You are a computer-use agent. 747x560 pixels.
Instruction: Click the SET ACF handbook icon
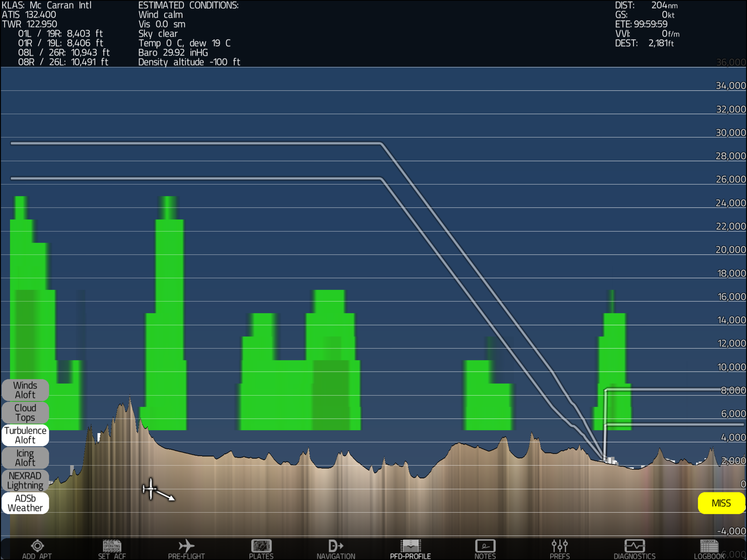click(x=112, y=546)
